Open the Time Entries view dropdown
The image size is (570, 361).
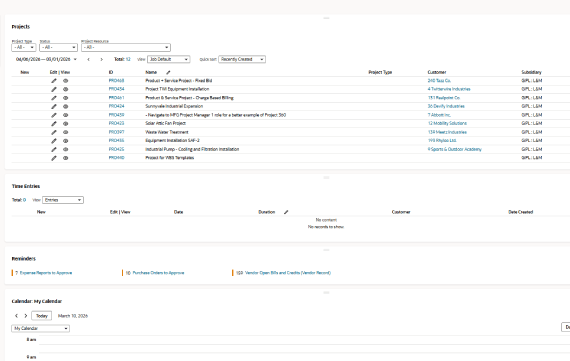[x=63, y=200]
